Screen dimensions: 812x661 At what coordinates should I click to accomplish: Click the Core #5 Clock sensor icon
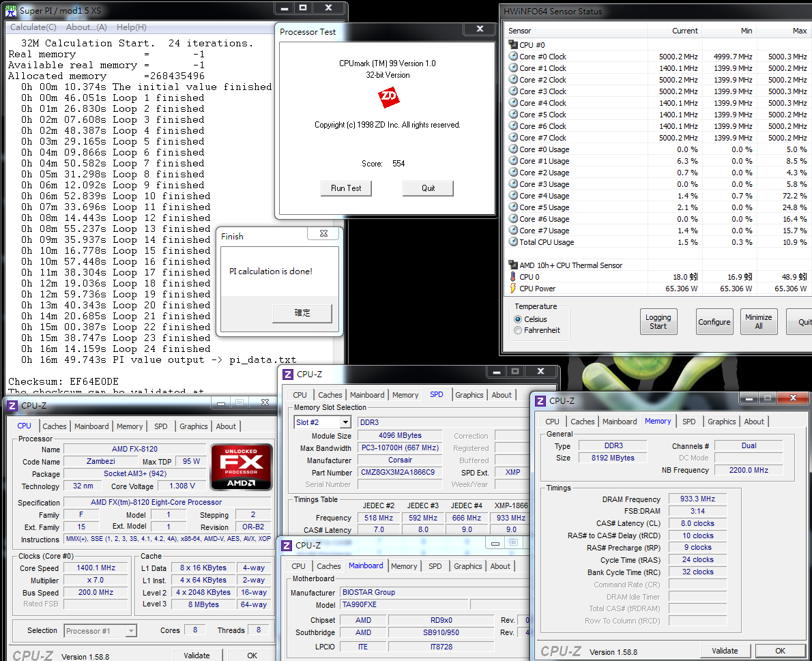coord(513,114)
